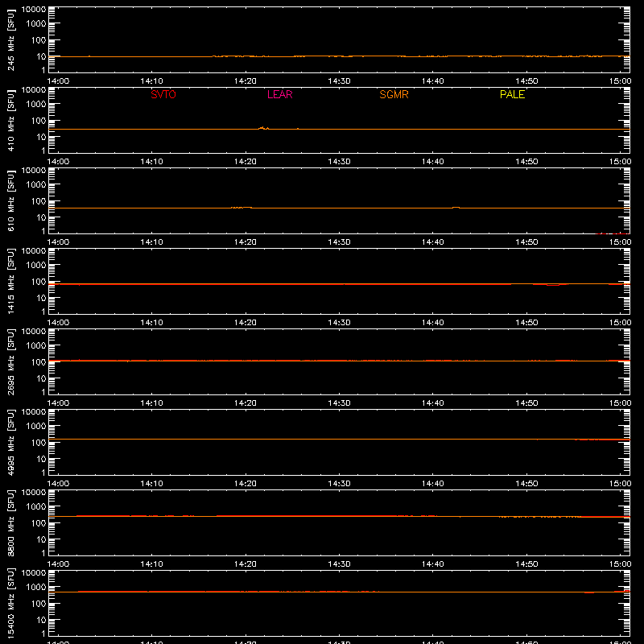
Task: Click the 10 y-axis label of the 1415 MHz panel
Action: (42, 298)
